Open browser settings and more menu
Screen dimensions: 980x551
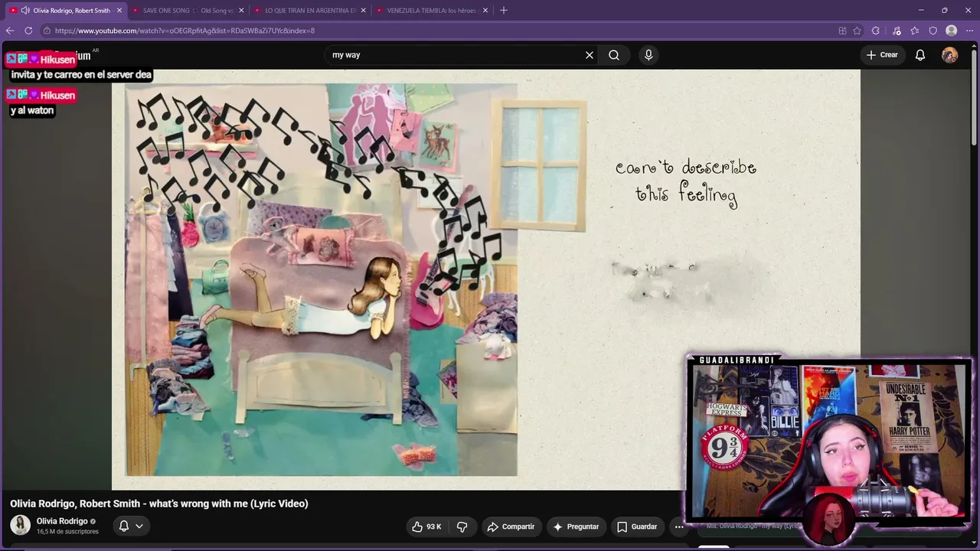point(970,31)
